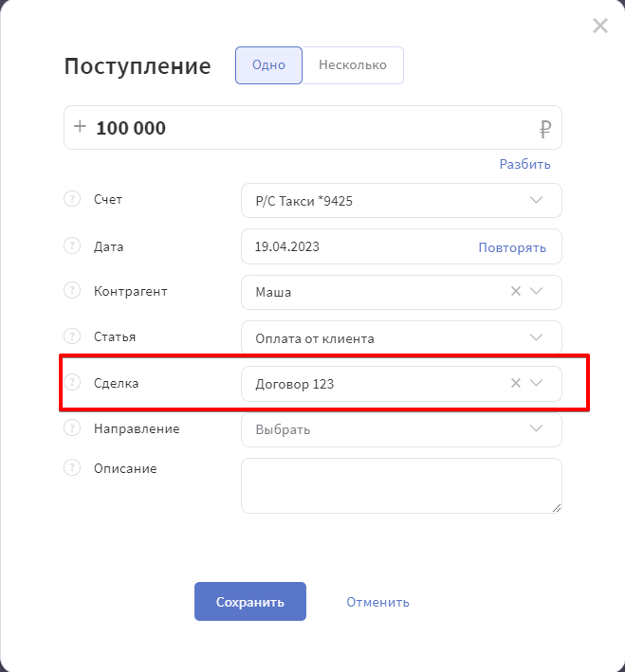This screenshot has height=672, width=625.
Task: Click into the Описание text area
Action: (401, 485)
